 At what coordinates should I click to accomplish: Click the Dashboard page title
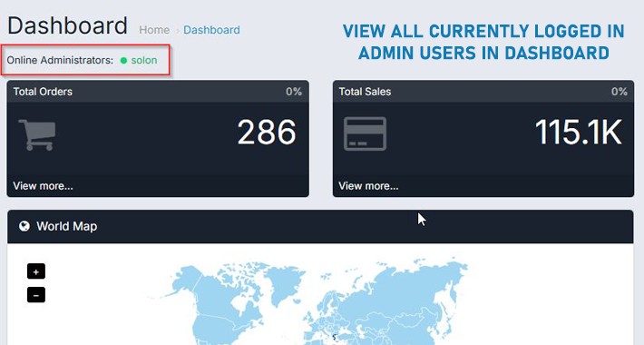coord(67,26)
